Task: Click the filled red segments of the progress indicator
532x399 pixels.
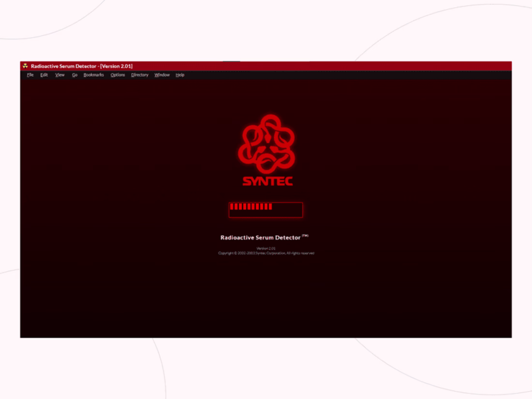Action: 251,207
